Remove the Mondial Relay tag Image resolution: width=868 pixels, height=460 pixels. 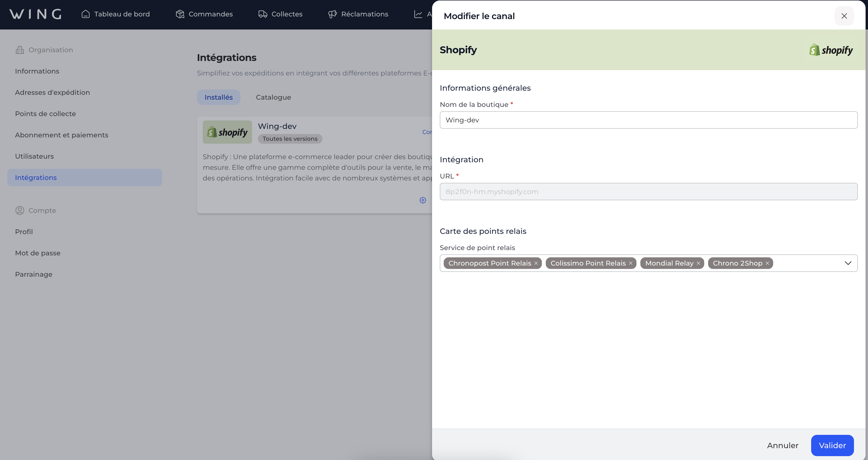tap(698, 263)
